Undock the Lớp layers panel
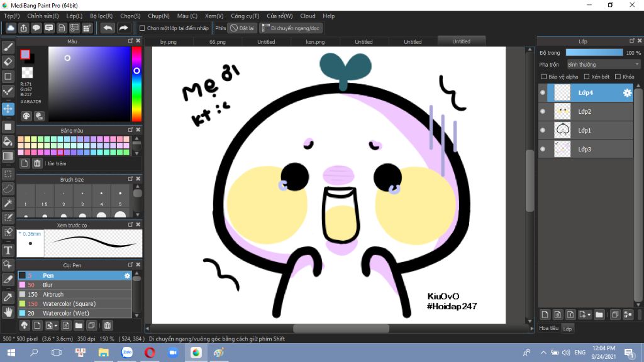The height and width of the screenshot is (362, 644). click(631, 41)
